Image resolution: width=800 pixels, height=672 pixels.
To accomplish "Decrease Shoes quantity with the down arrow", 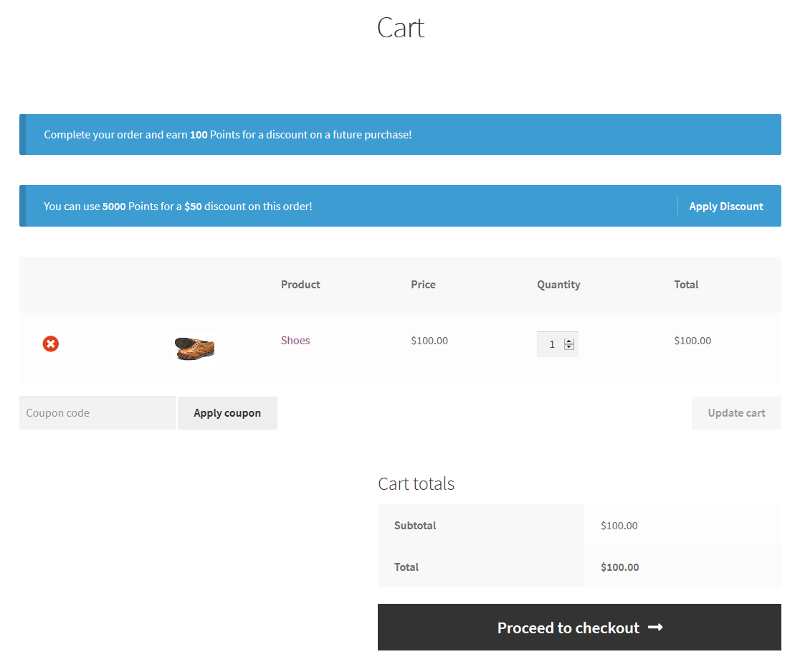I will (x=569, y=348).
